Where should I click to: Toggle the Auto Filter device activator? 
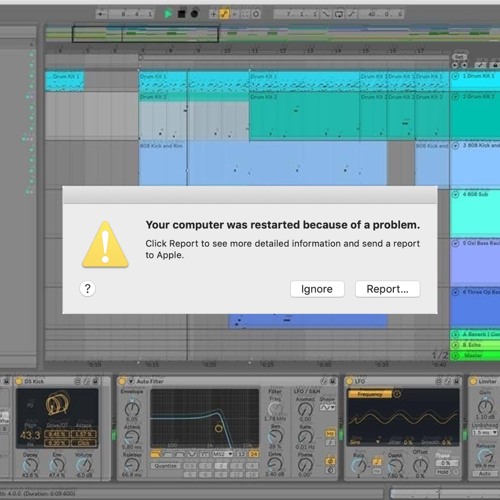[122, 381]
